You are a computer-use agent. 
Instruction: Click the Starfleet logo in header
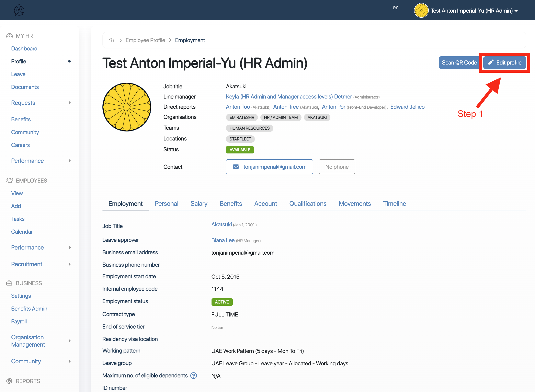(19, 10)
